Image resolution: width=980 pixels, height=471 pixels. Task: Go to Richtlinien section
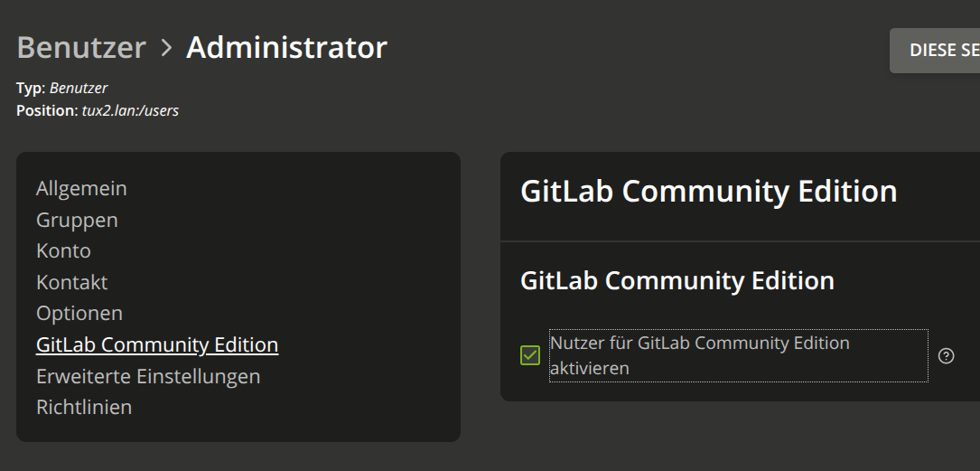pos(84,407)
